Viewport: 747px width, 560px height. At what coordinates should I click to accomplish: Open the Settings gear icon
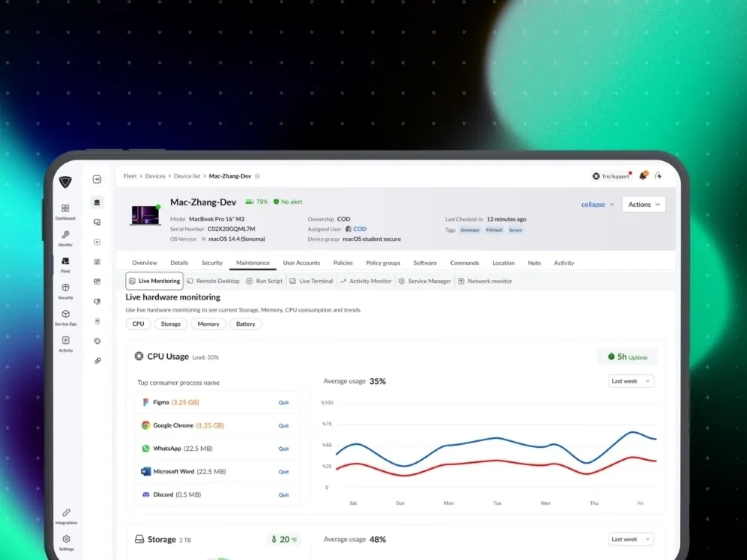pyautogui.click(x=66, y=539)
